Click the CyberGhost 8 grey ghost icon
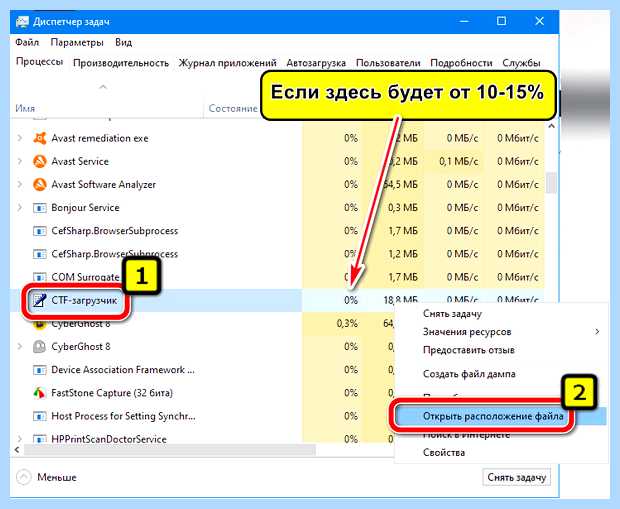620x509 pixels. [x=40, y=347]
